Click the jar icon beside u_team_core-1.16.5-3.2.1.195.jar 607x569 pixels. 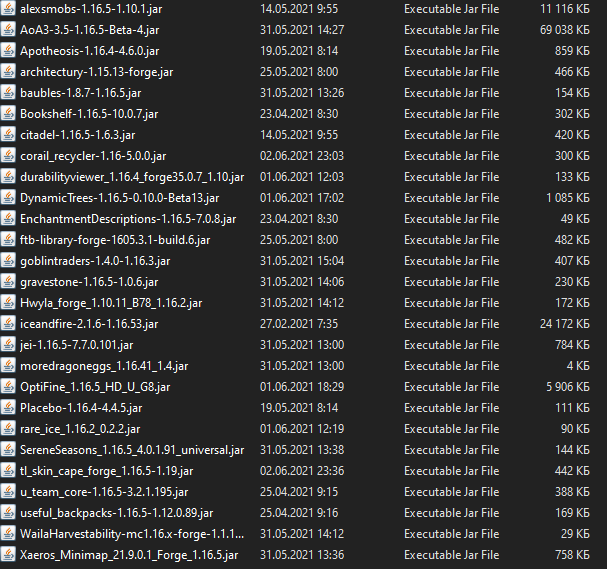(8, 492)
